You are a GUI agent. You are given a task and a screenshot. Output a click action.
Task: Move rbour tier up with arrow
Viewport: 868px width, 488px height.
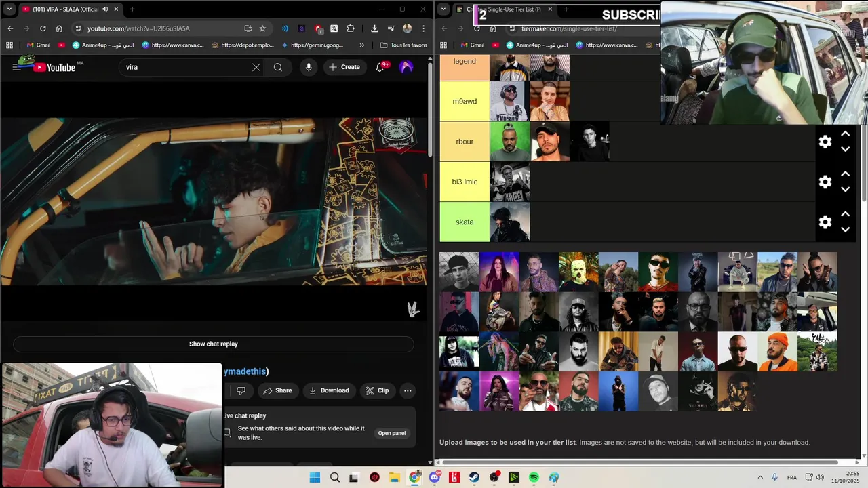pyautogui.click(x=846, y=134)
